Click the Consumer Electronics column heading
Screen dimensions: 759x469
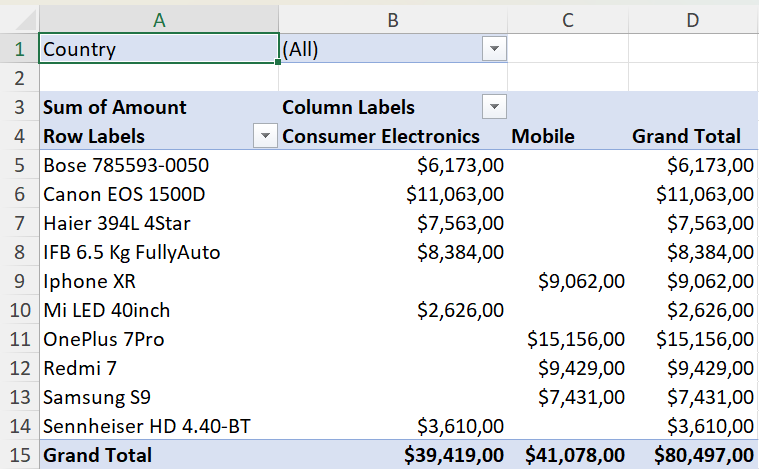tap(393, 136)
